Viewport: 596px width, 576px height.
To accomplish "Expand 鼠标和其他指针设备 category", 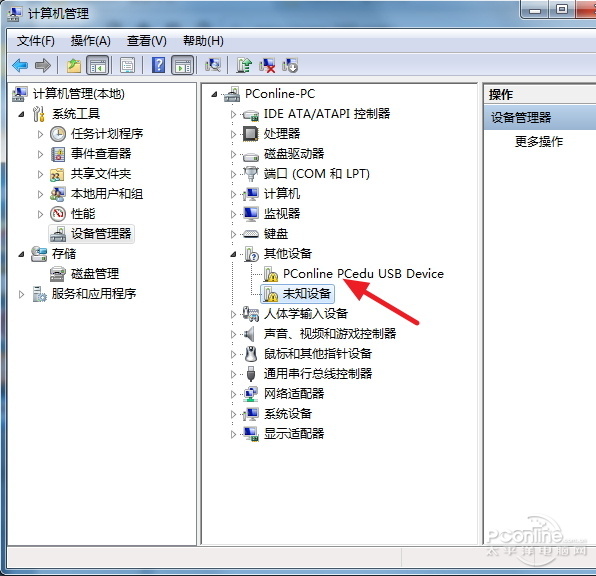I will point(233,354).
